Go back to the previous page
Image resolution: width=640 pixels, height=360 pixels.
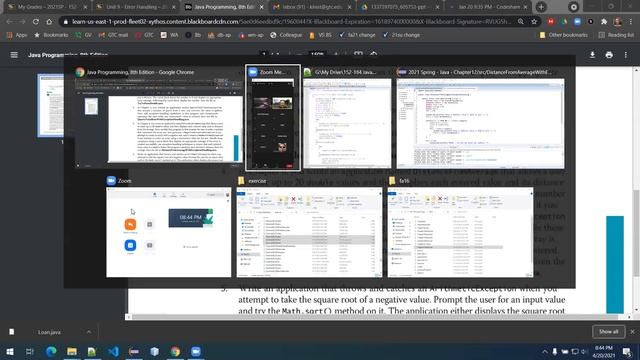tap(9, 22)
